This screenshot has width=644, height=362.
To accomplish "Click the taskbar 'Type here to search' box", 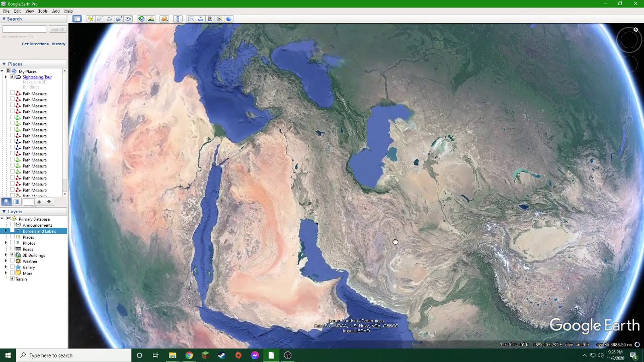I will coord(73,355).
